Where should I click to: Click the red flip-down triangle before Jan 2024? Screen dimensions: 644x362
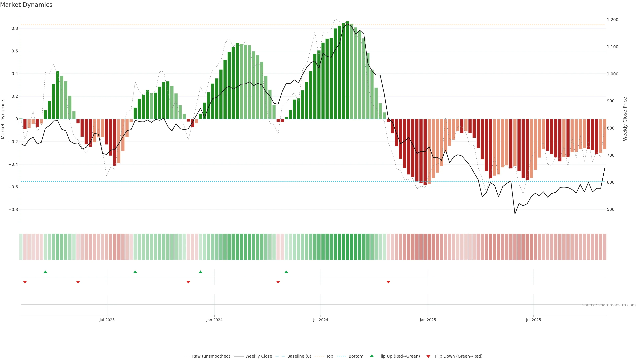pos(188,282)
